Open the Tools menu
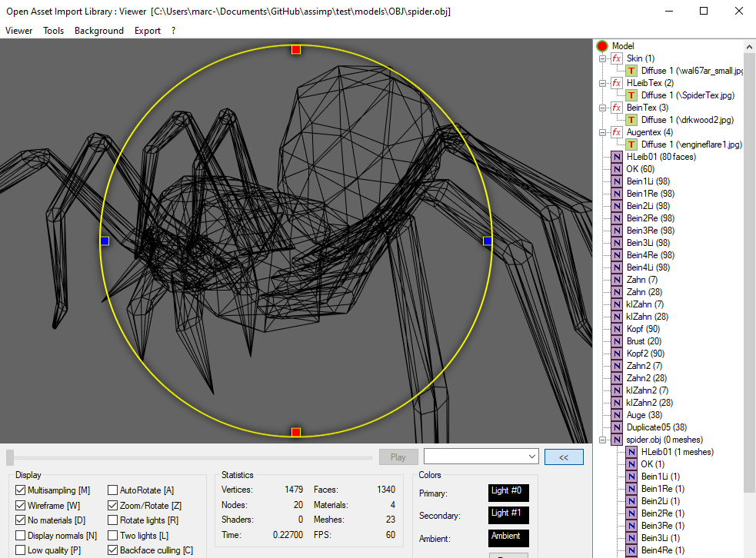Image resolution: width=756 pixels, height=558 pixels. pos(53,31)
